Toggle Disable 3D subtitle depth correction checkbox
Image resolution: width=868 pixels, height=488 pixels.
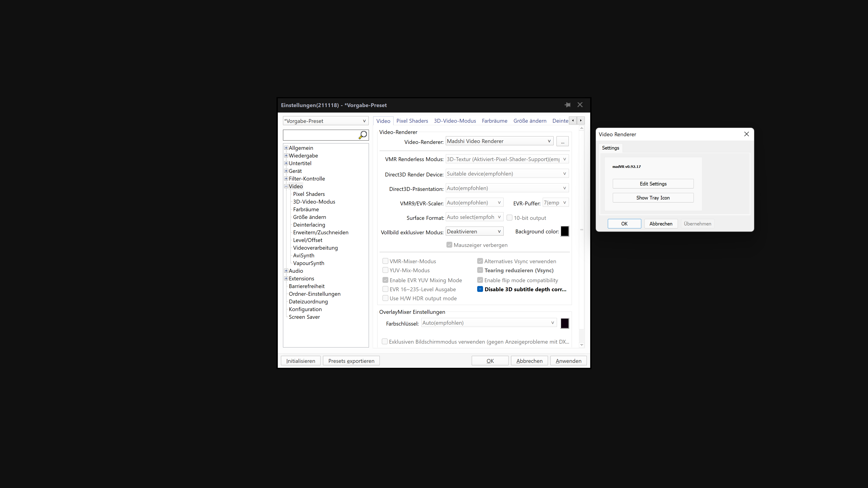click(x=480, y=289)
